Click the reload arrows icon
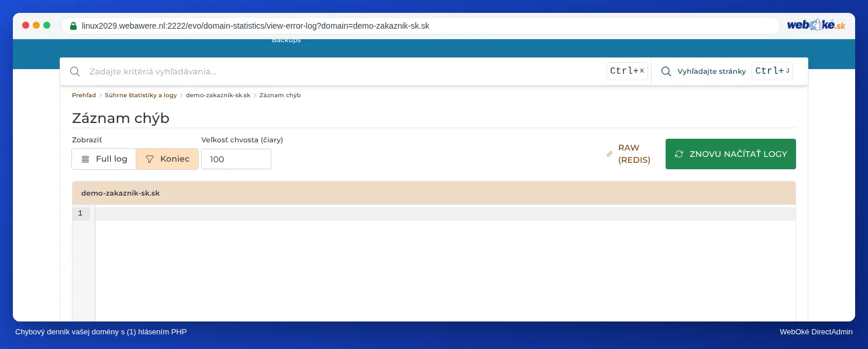Image resolution: width=868 pixels, height=349 pixels. [679, 154]
